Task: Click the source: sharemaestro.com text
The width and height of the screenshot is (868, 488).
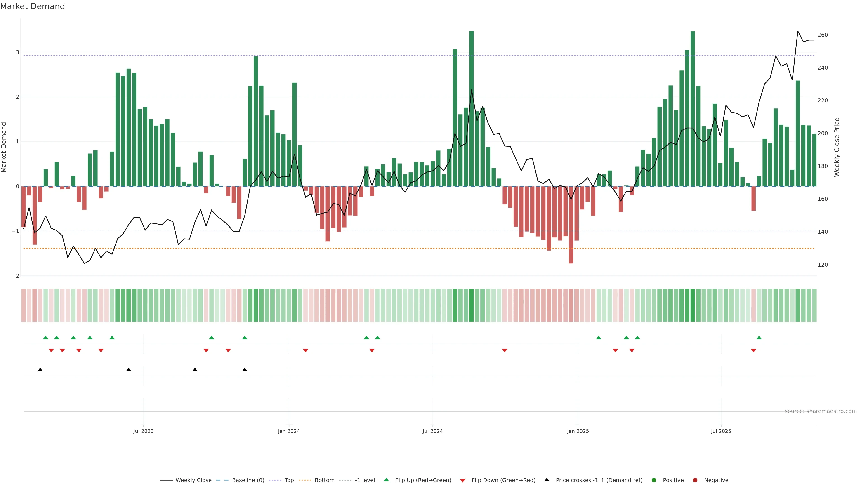Action: pos(821,411)
